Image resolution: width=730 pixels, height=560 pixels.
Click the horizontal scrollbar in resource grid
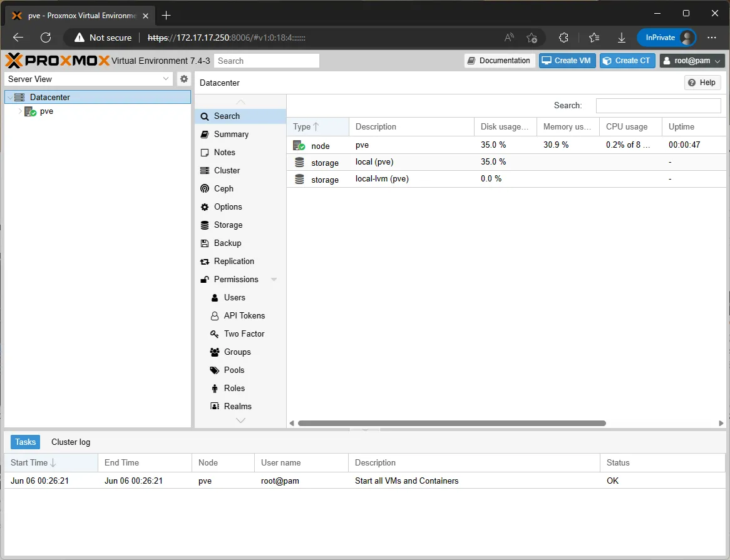(451, 423)
